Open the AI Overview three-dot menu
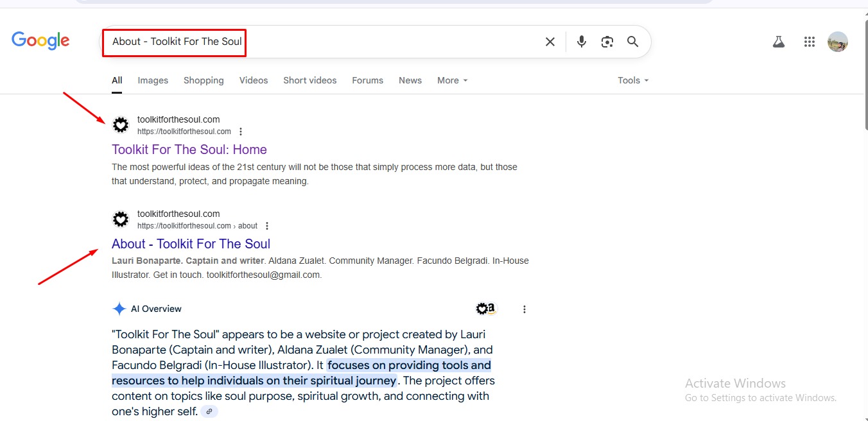The height and width of the screenshot is (421, 868). tap(525, 309)
